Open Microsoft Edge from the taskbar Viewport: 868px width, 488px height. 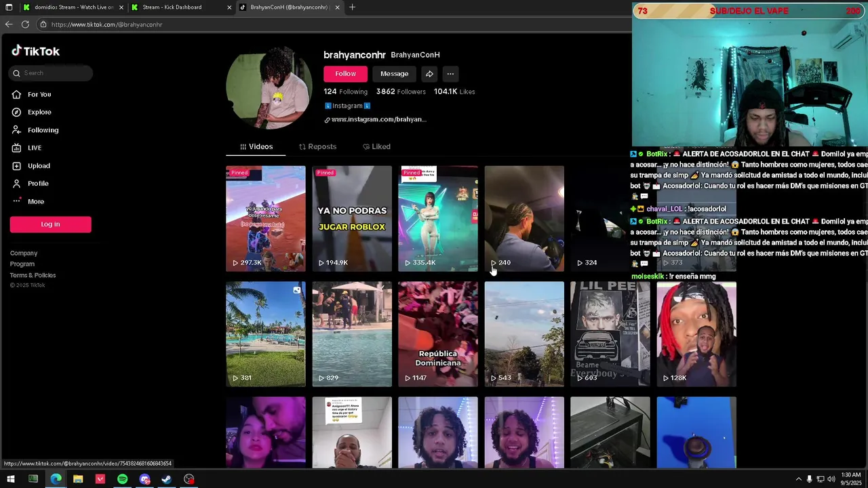pyautogui.click(x=56, y=479)
